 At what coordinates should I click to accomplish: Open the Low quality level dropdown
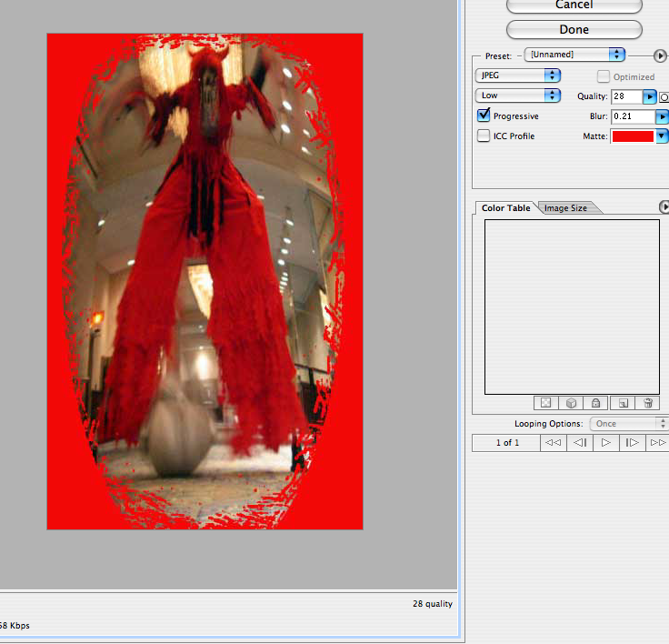click(x=518, y=96)
